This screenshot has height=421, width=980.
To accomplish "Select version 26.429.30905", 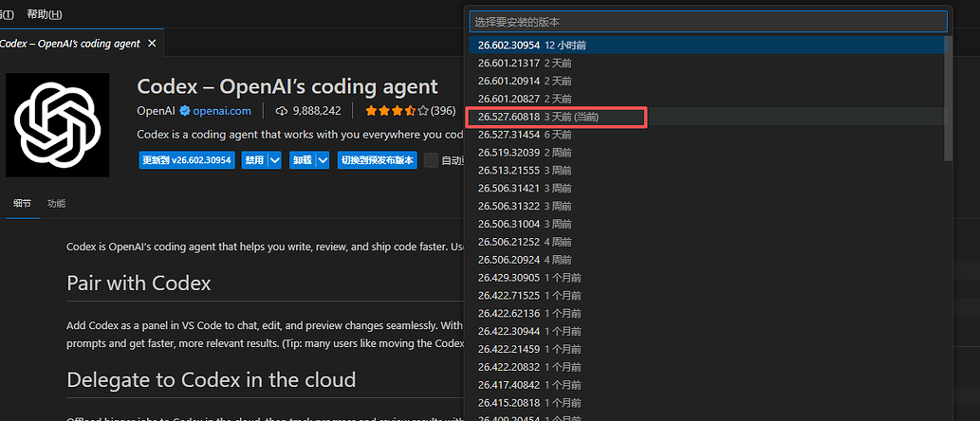I will pos(708,277).
